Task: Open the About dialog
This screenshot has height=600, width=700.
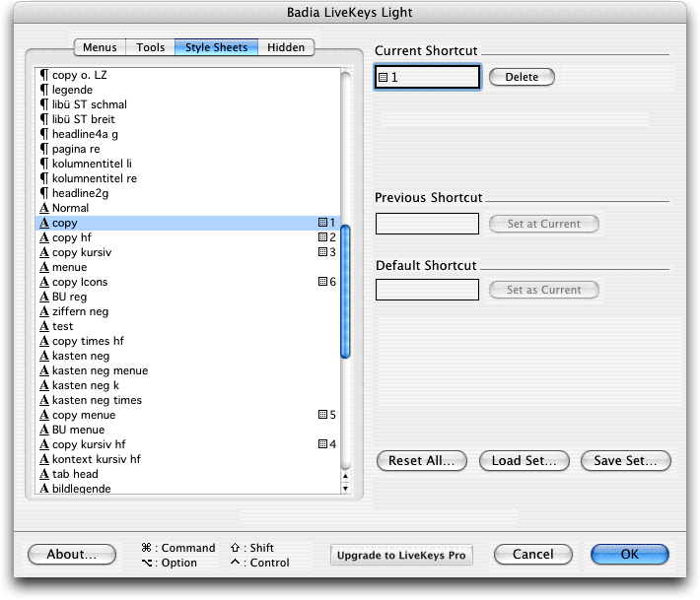Action: point(72,554)
